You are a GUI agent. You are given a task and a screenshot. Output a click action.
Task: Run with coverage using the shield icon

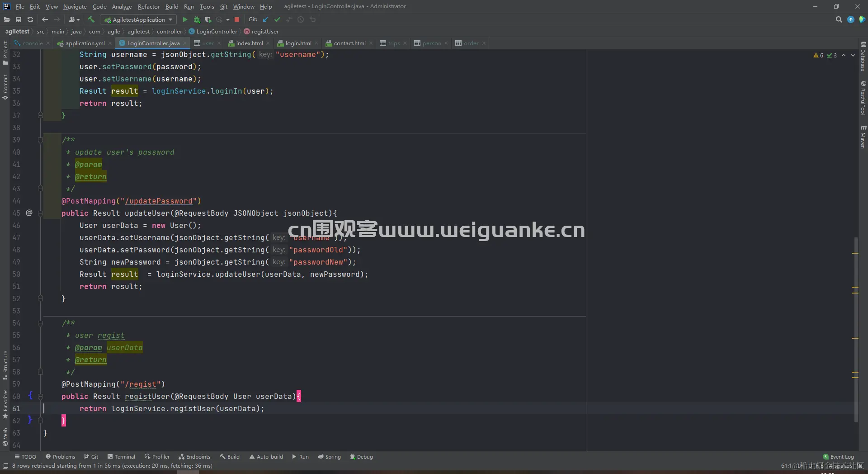pyautogui.click(x=208, y=19)
